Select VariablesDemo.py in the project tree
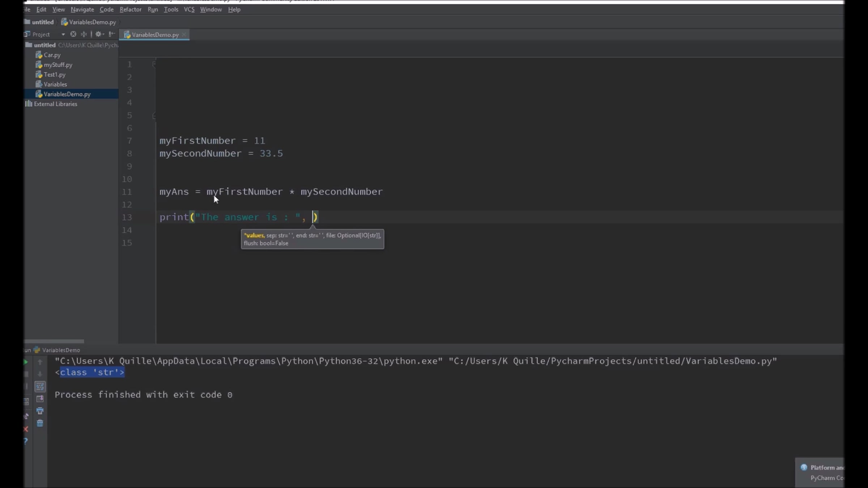Viewport: 868px width, 488px height. (x=63, y=94)
